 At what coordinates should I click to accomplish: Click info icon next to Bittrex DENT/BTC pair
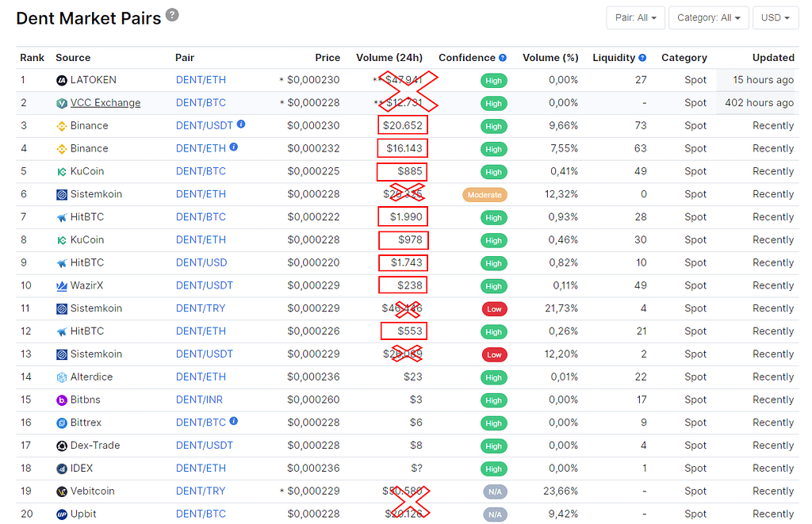point(234,421)
